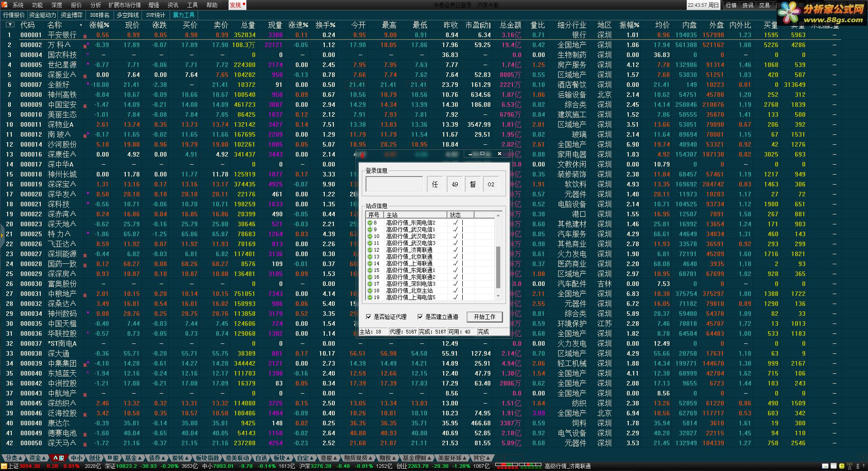
Task: Click the 交易 button at top right
Action: pos(764,5)
